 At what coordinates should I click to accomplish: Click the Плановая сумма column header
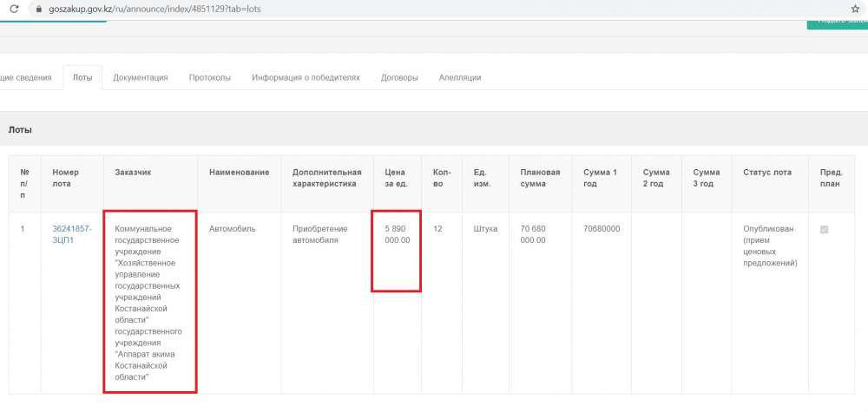click(x=540, y=178)
